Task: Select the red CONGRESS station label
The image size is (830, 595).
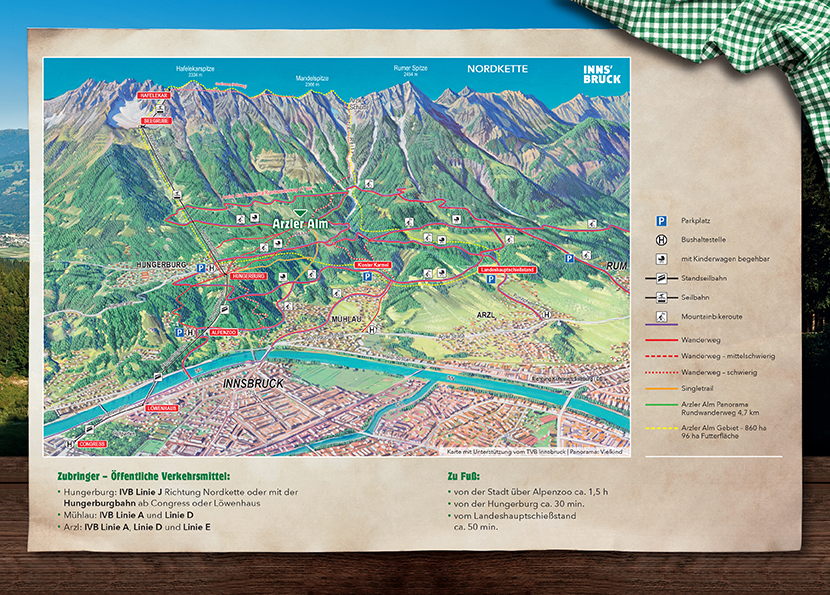Action: click(92, 444)
